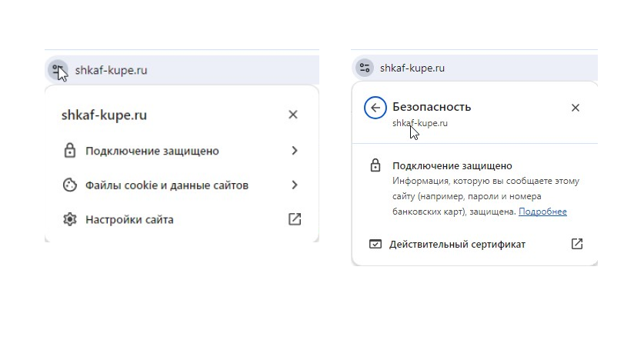Click the certificate icon near 'Действительный сертификат'
The image size is (644, 350).
375,245
